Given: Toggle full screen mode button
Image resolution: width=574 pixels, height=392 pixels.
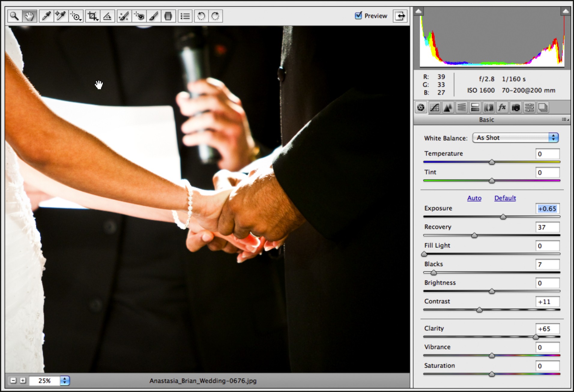Looking at the screenshot, I should 400,16.
